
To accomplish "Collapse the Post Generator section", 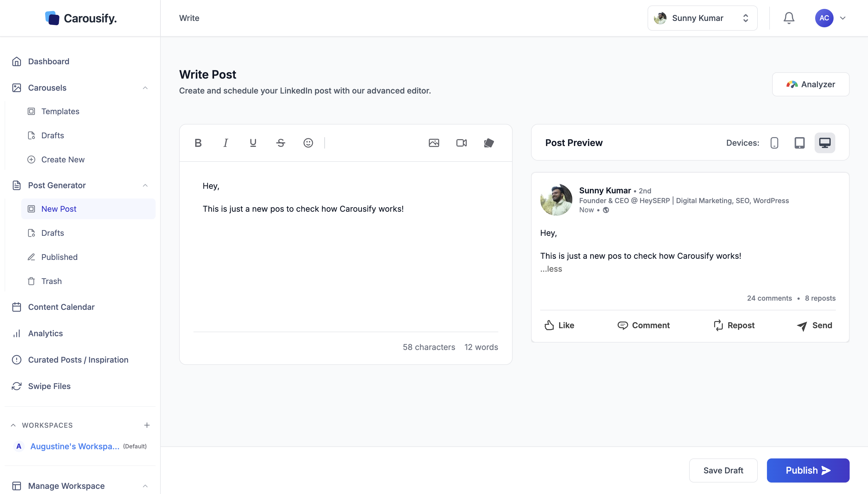I will (x=145, y=185).
